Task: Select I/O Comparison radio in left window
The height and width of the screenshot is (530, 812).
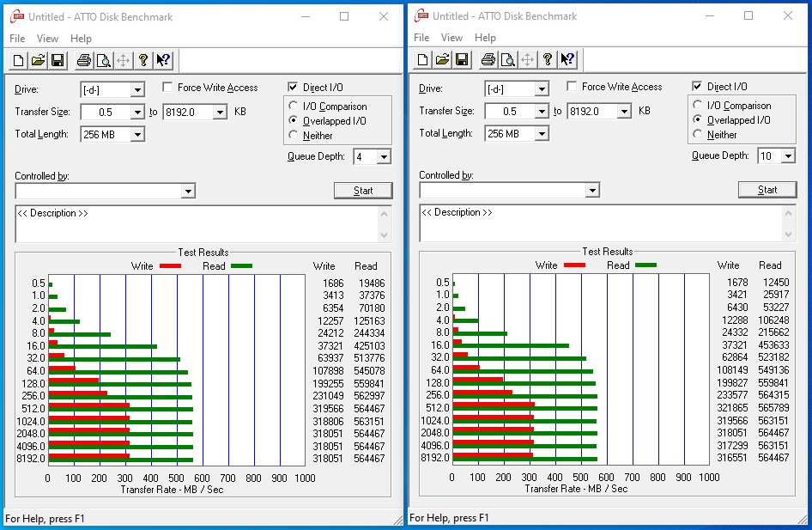Action: [293, 106]
